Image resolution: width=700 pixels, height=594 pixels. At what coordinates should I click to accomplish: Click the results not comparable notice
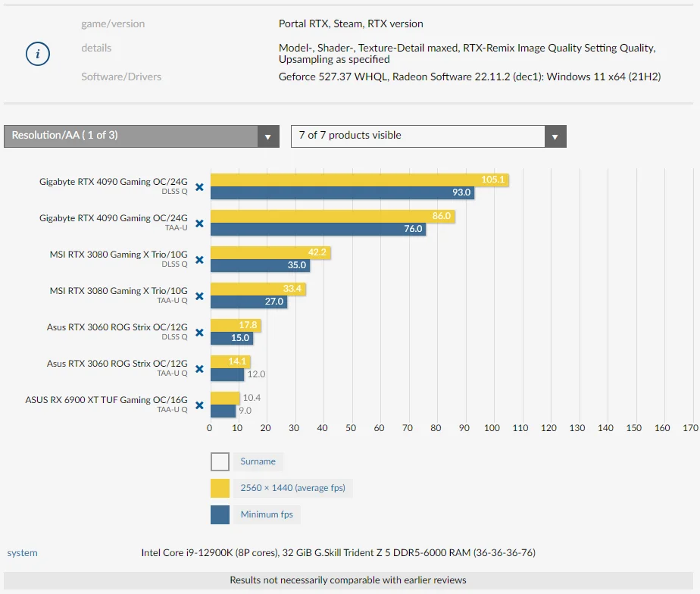tap(348, 580)
